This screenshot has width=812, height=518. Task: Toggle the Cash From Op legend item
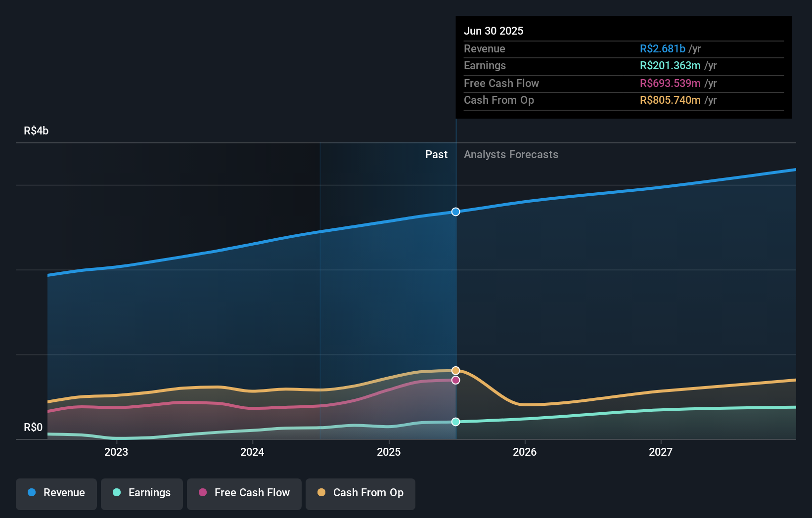pos(360,493)
